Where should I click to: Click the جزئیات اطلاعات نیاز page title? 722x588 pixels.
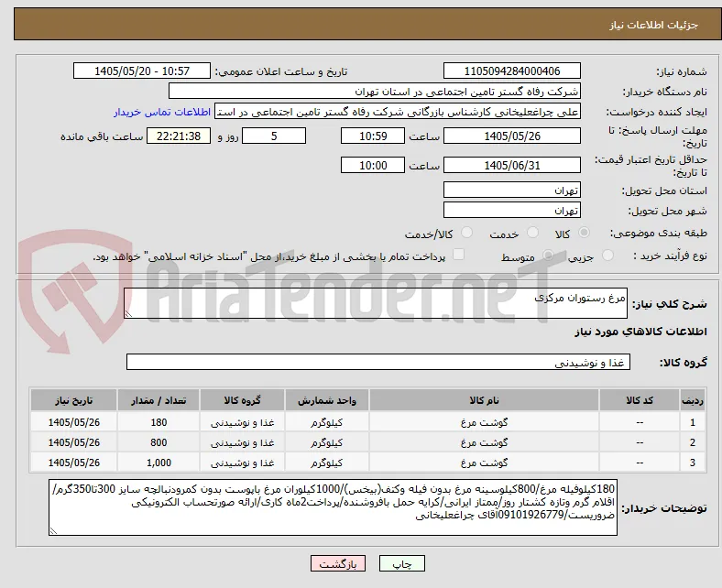pyautogui.click(x=654, y=25)
